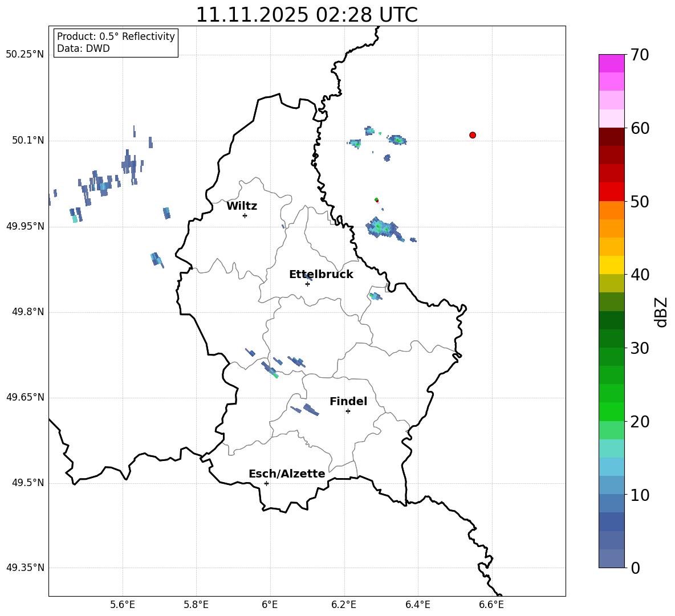This screenshot has width=675, height=616.
Task: Click the 49.5°N latitude label
Action: click(28, 483)
